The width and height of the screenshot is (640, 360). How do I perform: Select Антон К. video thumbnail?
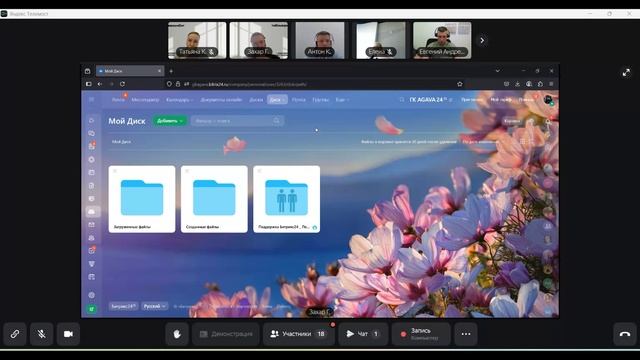[320, 40]
